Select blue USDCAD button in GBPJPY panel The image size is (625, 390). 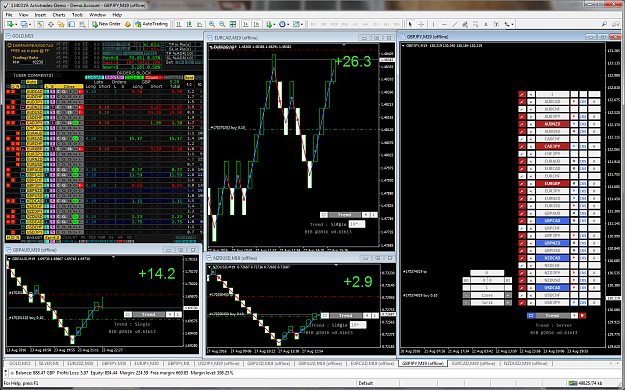(552, 288)
